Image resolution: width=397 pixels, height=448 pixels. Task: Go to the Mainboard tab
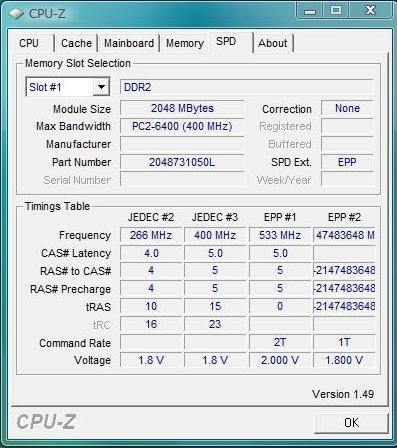(129, 43)
